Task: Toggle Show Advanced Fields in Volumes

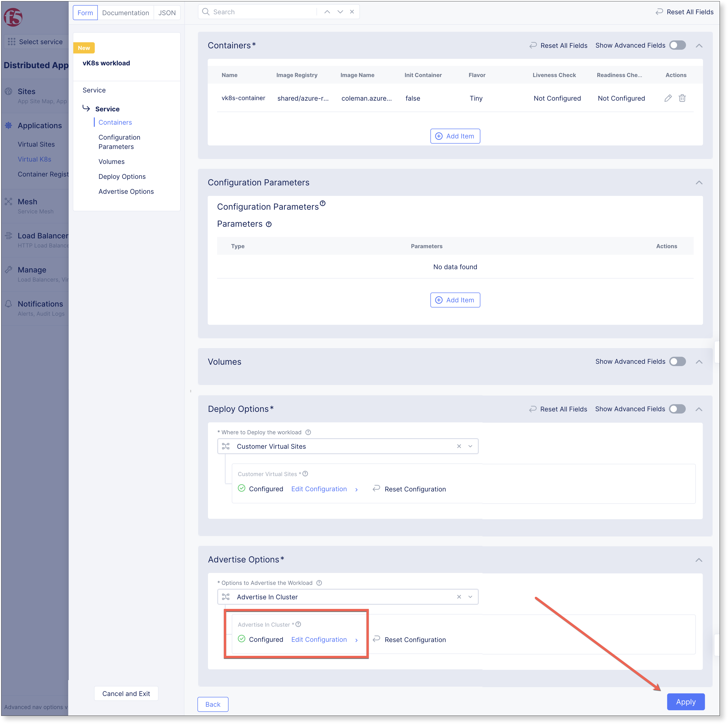Action: pyautogui.click(x=678, y=361)
